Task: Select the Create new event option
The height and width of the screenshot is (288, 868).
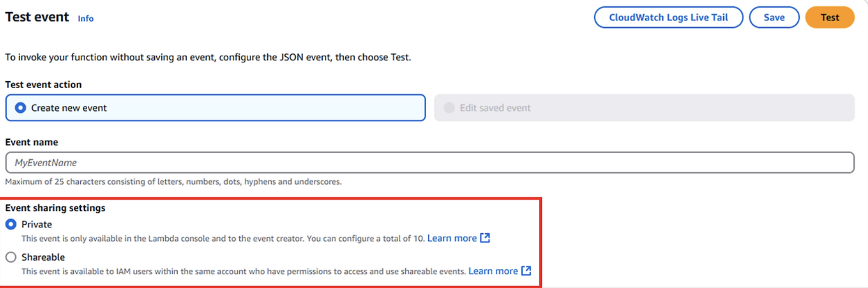Action: tap(215, 108)
